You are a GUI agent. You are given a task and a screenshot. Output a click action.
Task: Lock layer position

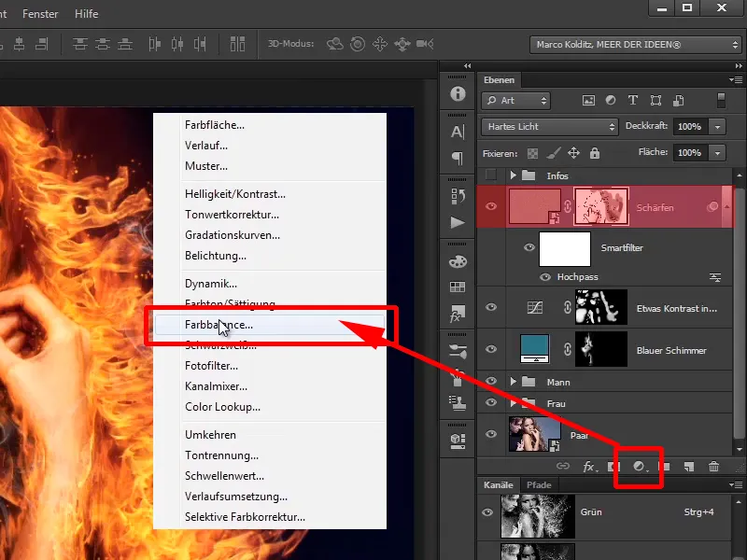(573, 153)
